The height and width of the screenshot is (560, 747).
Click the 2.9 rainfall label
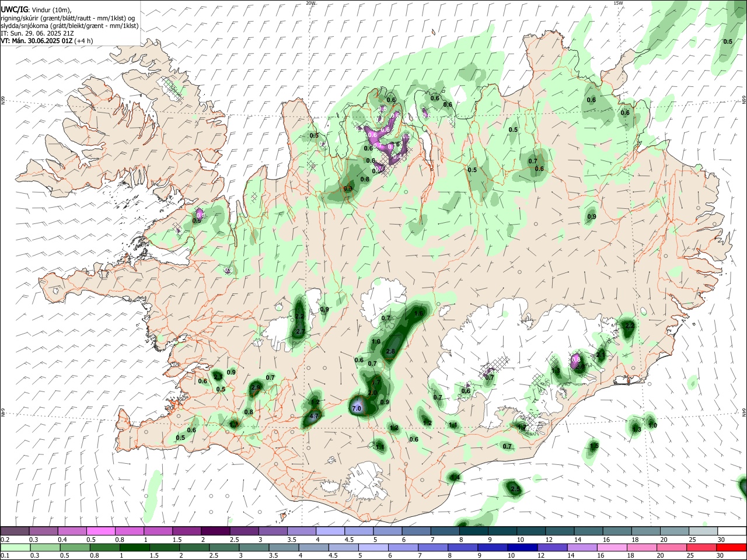click(x=255, y=387)
